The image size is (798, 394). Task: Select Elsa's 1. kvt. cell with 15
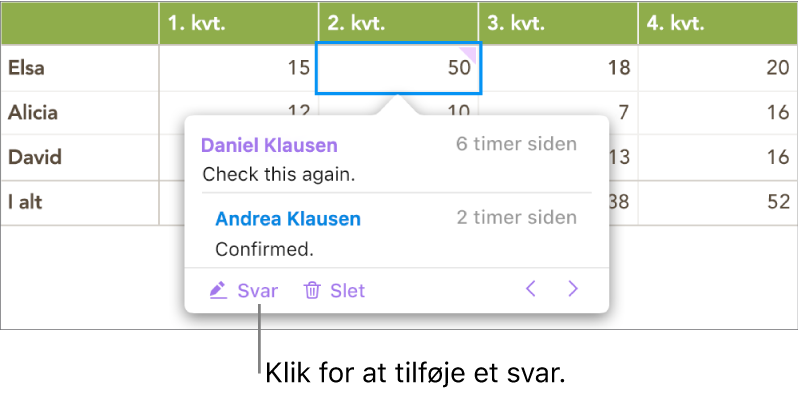pyautogui.click(x=239, y=68)
